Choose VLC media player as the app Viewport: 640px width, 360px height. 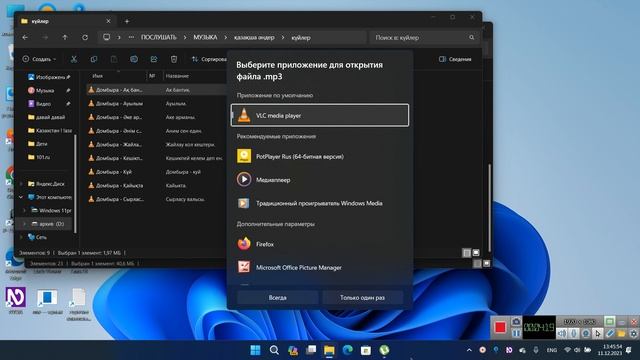click(320, 115)
